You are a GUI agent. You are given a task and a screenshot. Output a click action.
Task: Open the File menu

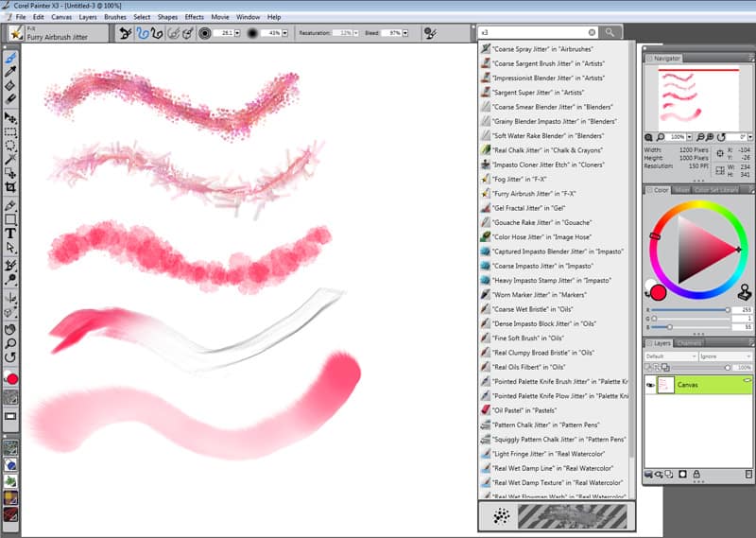(21, 17)
